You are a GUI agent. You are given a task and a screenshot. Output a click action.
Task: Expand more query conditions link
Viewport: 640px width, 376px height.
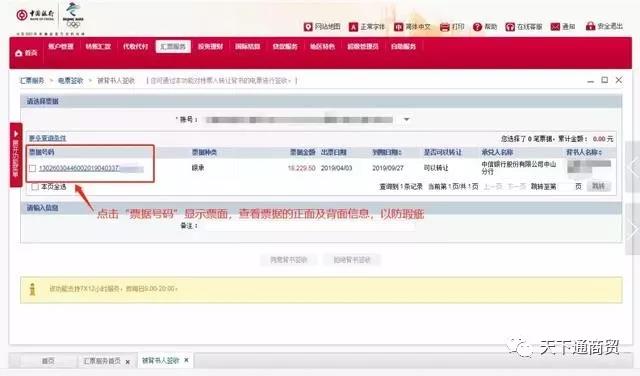pos(47,138)
